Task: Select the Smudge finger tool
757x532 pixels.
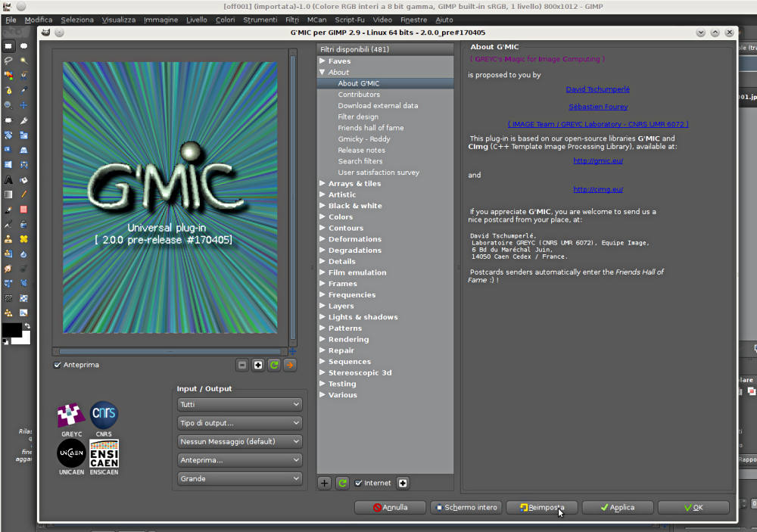Action: point(8,269)
